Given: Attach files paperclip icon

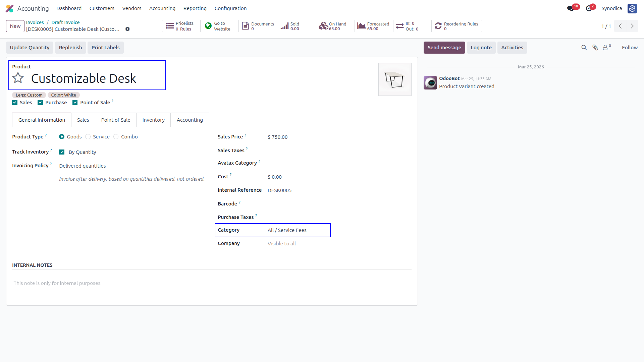Looking at the screenshot, I should coord(595,48).
